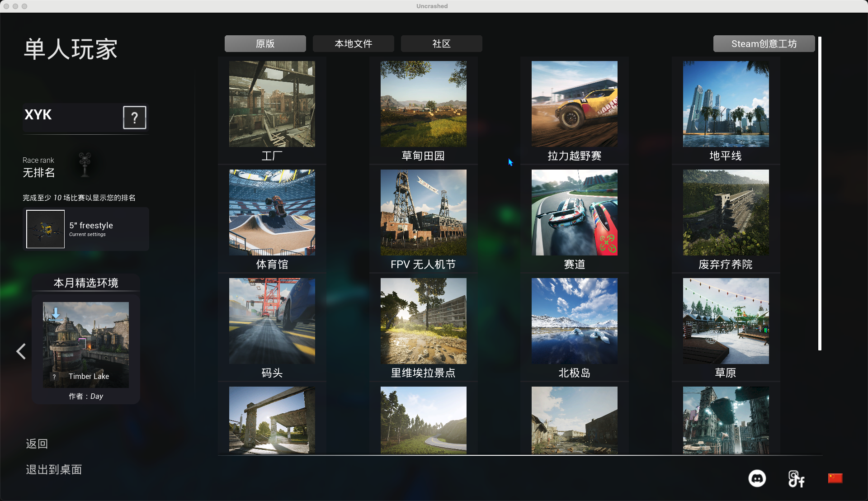Screen dimensions: 868x501
Task: Click 返回 to go back
Action: click(x=37, y=444)
